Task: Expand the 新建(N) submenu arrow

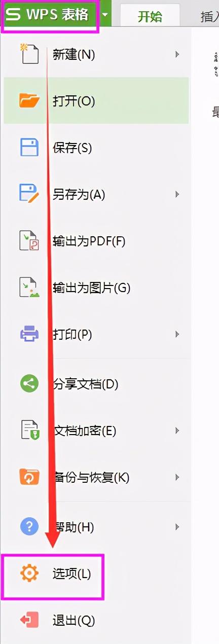Action: point(177,54)
